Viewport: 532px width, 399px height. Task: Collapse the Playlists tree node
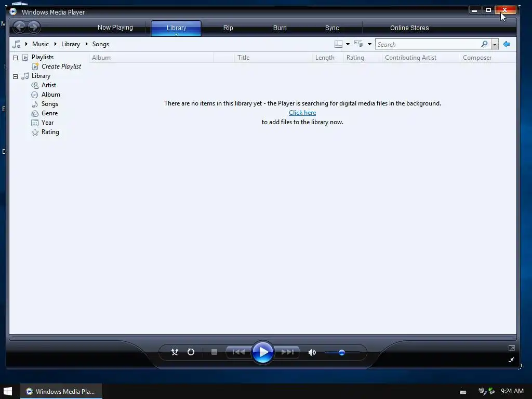pos(15,58)
